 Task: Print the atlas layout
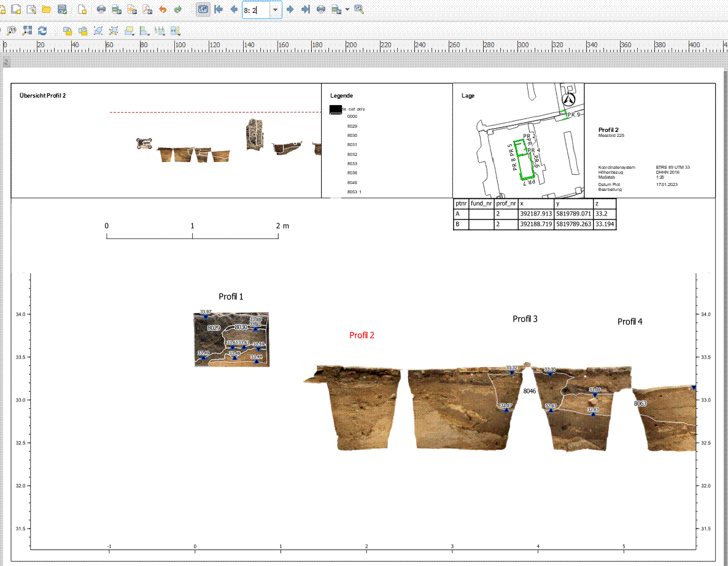320,10
